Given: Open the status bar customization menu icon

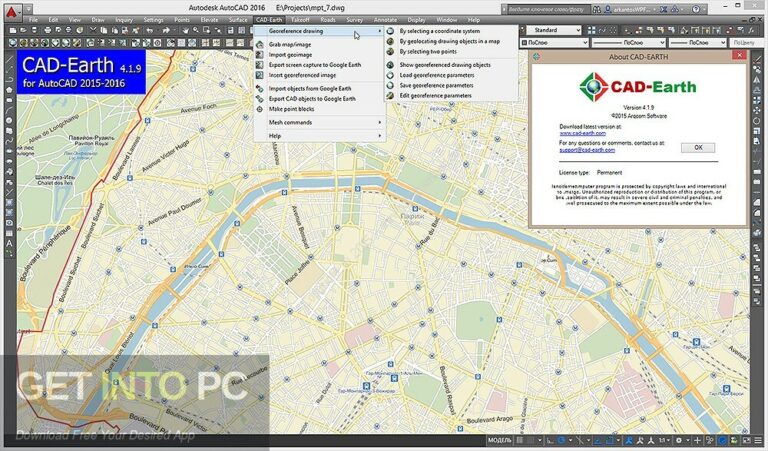Looking at the screenshot, I should tap(758, 440).
